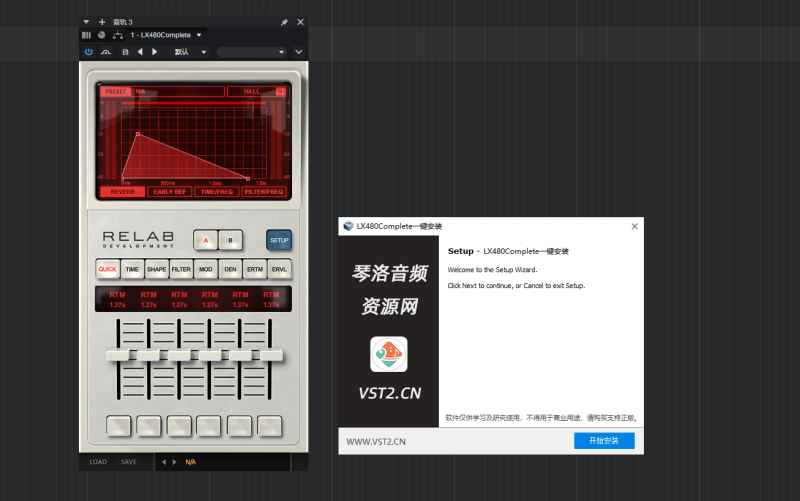Click the SHAPE parameter page button

157,269
